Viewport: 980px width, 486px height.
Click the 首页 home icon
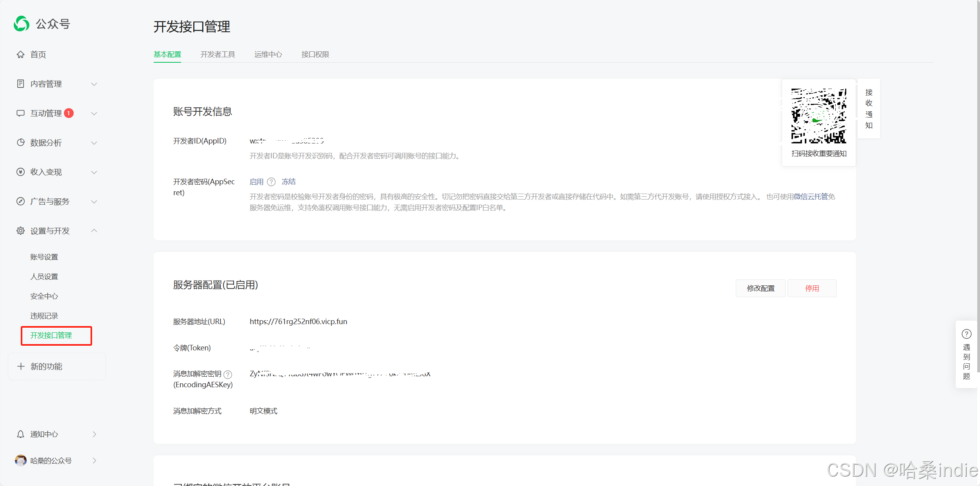(20, 54)
